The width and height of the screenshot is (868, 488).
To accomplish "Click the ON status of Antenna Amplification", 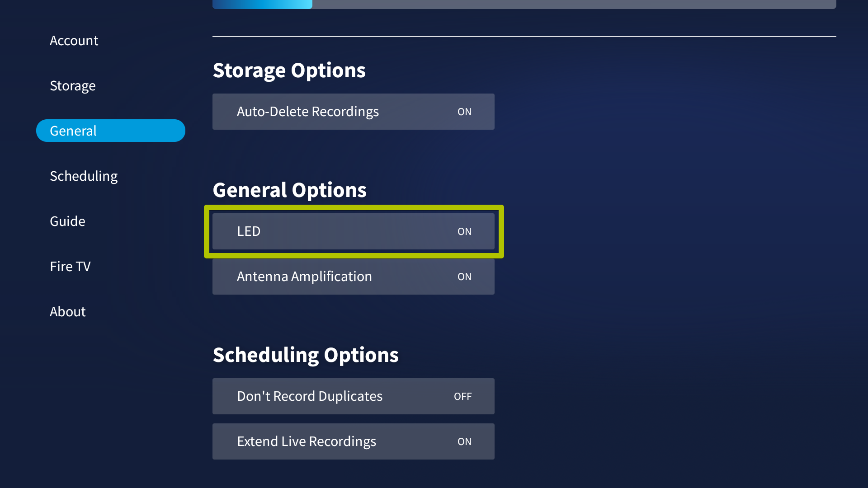I will point(464,277).
